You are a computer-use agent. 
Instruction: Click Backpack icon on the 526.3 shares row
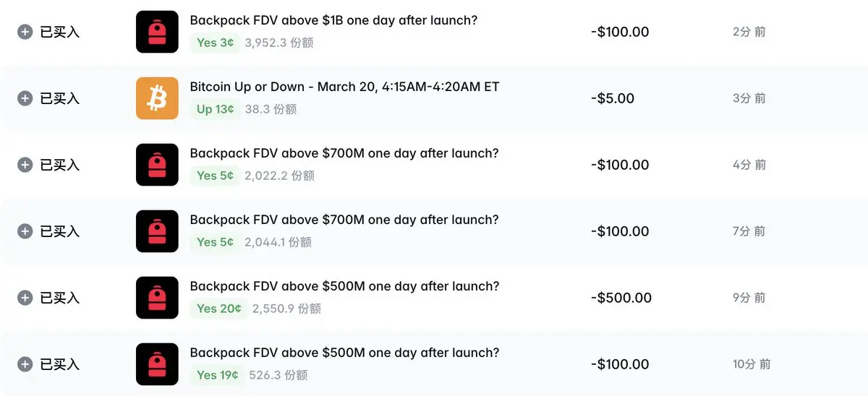click(157, 364)
